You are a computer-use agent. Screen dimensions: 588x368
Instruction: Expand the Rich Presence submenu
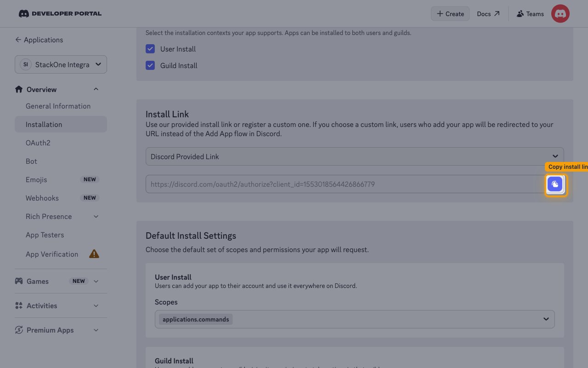[96, 216]
